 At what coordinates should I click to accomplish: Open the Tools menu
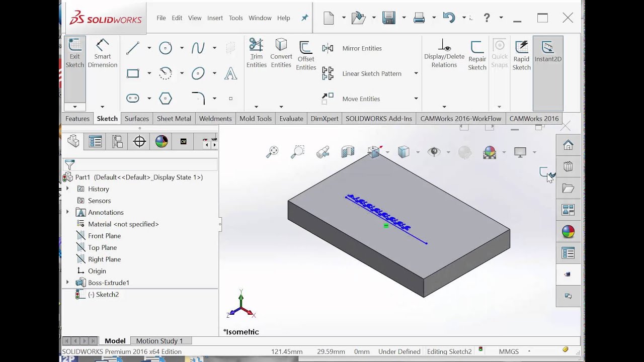click(235, 18)
